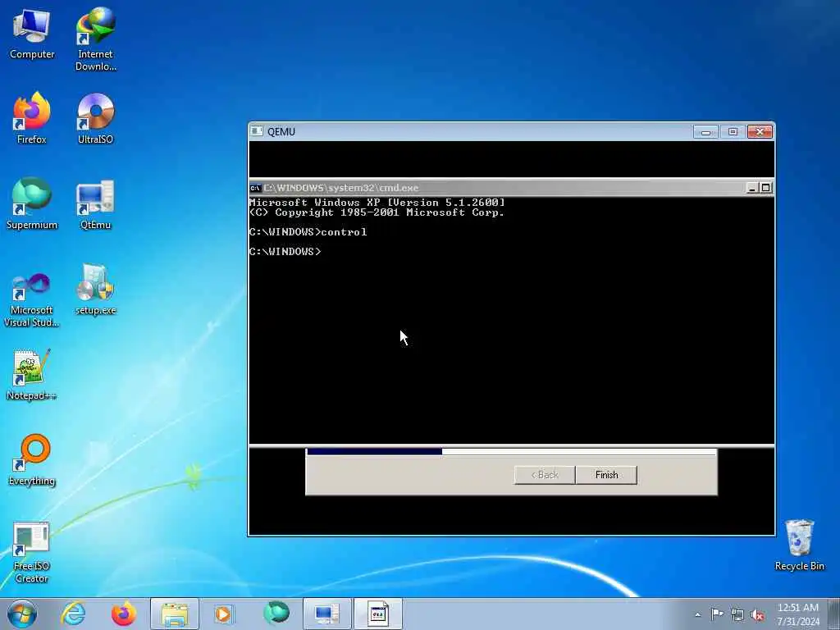Image resolution: width=840 pixels, height=630 pixels.
Task: Click the Copyright 1985-2001 Microsoft Corp. line
Action: pyautogui.click(x=377, y=212)
